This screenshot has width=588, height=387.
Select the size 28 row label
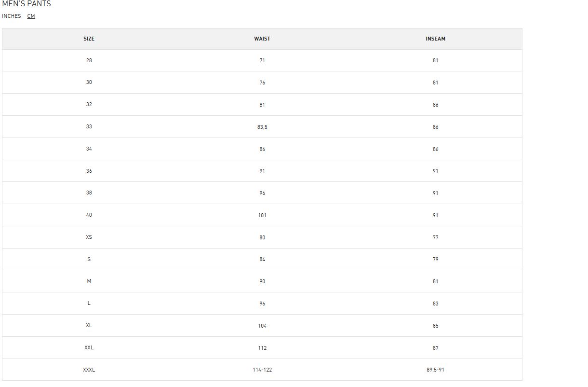[89, 60]
